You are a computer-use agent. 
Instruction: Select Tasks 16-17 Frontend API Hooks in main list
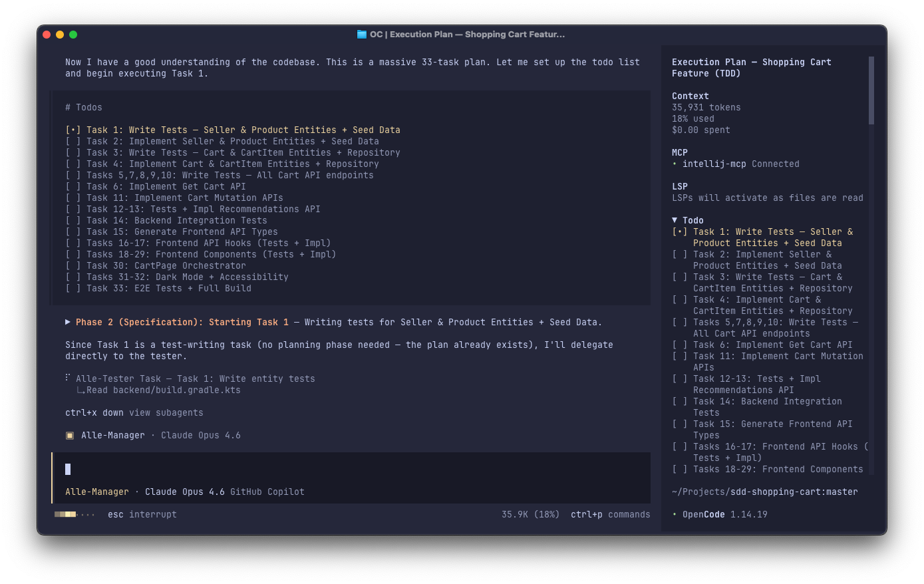pyautogui.click(x=198, y=243)
